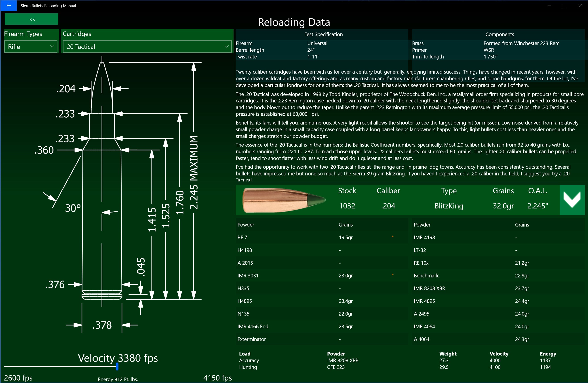588x383 pixels.
Task: Click the BlitzKing bullet image
Action: (x=284, y=200)
